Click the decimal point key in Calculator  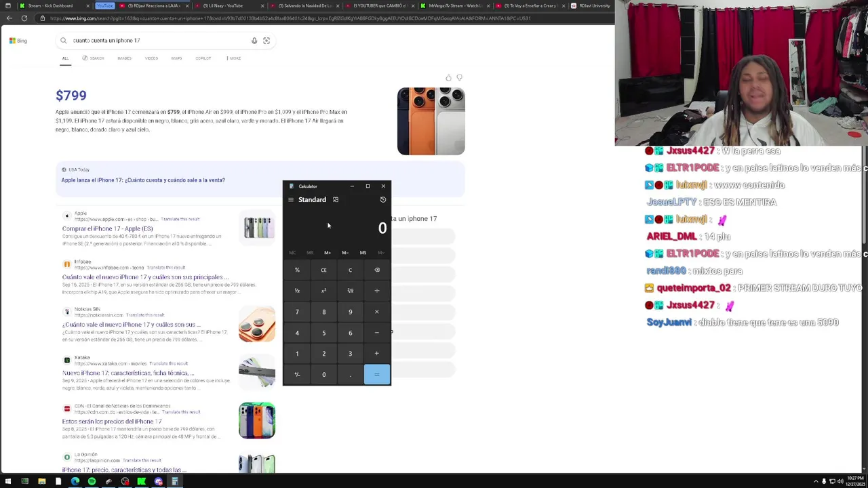[x=351, y=375]
